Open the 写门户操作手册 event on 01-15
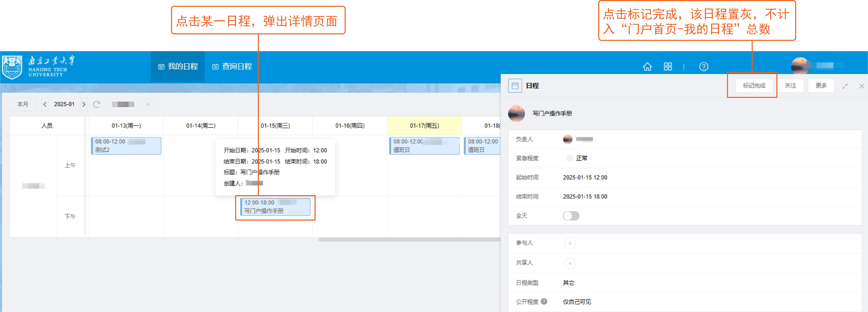The image size is (868, 312). point(275,207)
